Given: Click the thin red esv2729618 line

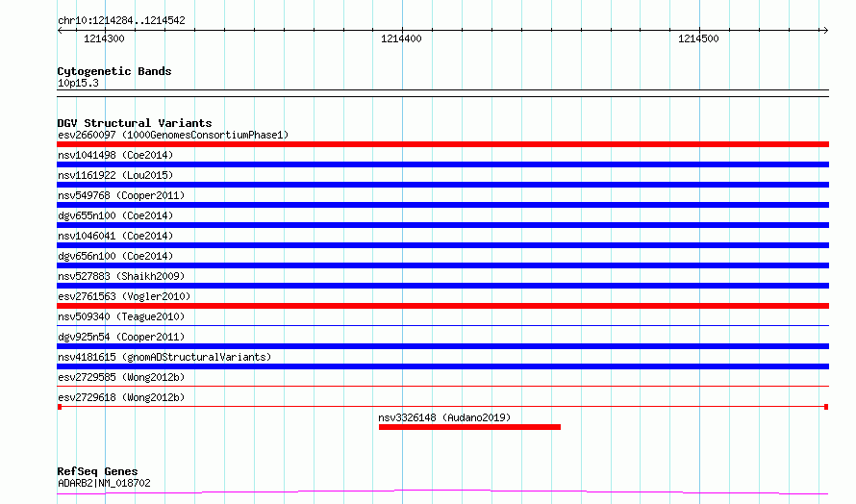Looking at the screenshot, I should (x=442, y=407).
